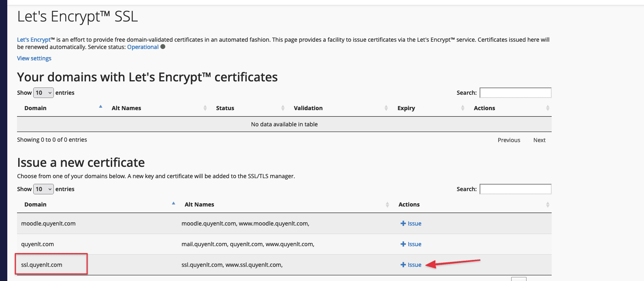
Task: Open entries dropdown in certificates table
Action: click(43, 93)
